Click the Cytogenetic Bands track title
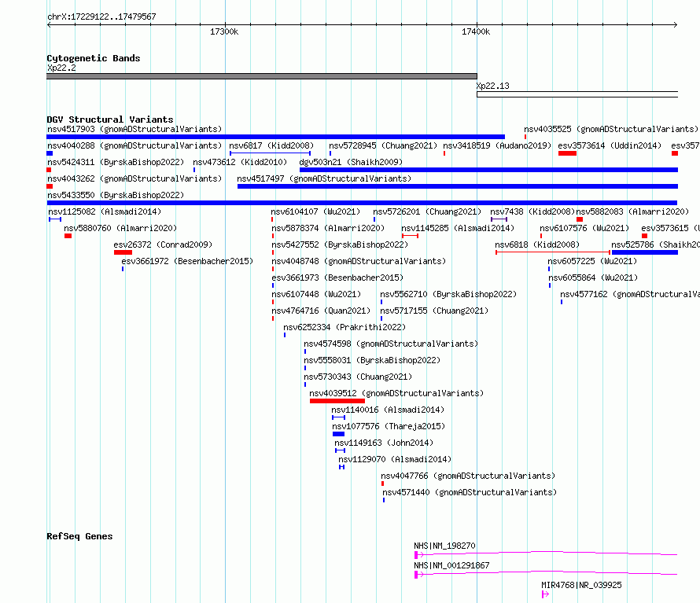This screenshot has height=603, width=700. point(94,58)
